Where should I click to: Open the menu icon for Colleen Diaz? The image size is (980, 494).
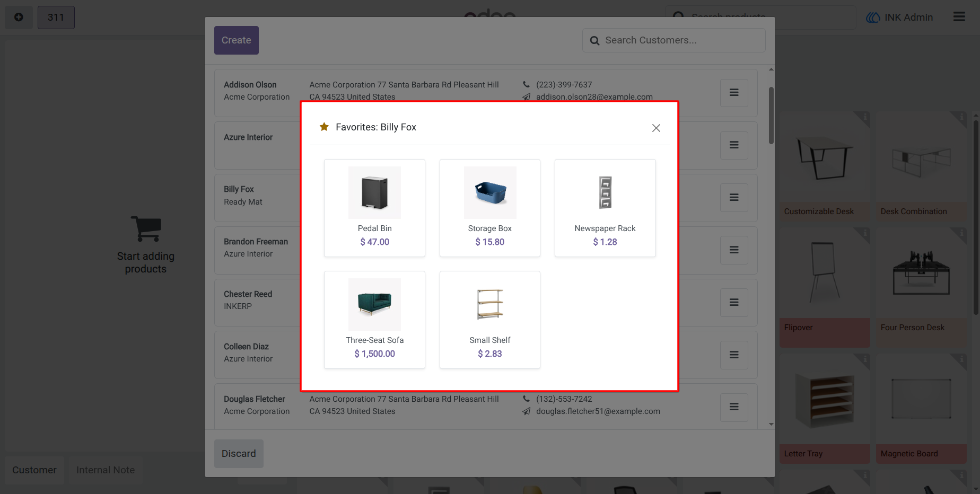click(734, 355)
